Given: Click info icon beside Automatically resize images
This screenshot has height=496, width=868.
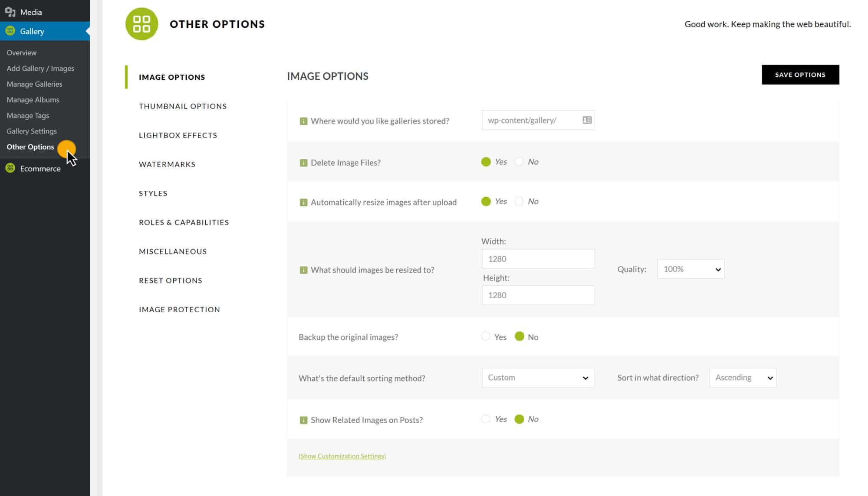Looking at the screenshot, I should [x=303, y=202].
